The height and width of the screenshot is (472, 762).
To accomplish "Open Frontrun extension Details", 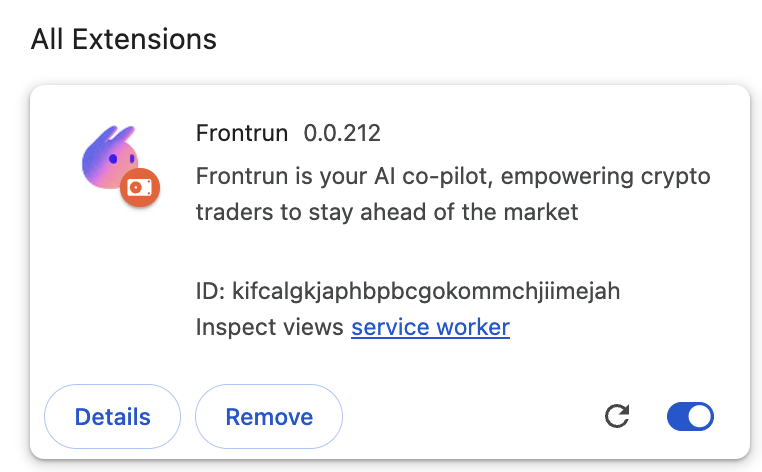I will click(x=113, y=417).
